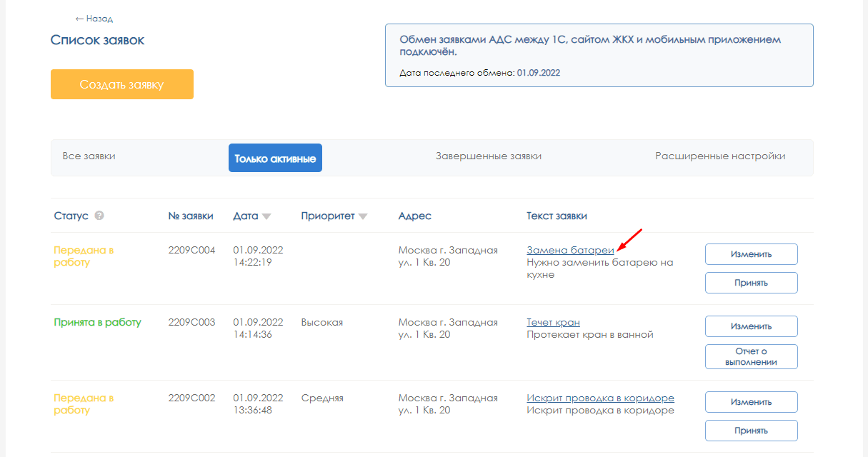The width and height of the screenshot is (868, 457).
Task: Click the Назад back link
Action: coord(94,19)
